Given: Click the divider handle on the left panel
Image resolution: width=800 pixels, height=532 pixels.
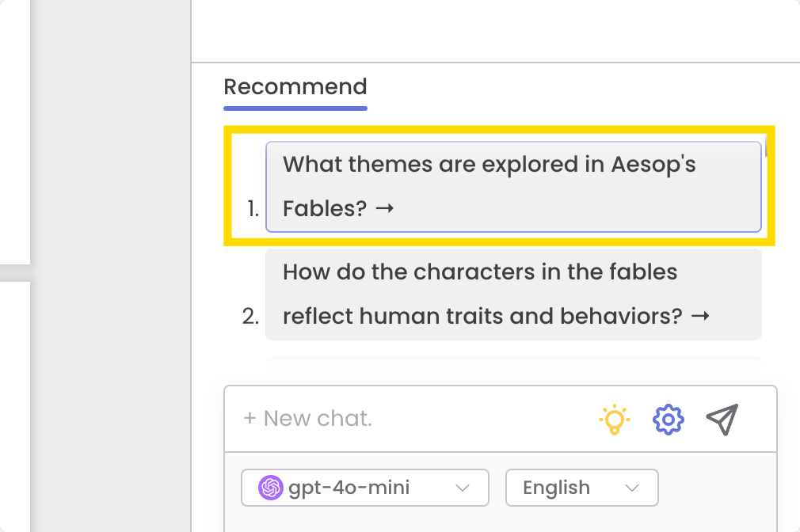Looking at the screenshot, I should [x=15, y=273].
